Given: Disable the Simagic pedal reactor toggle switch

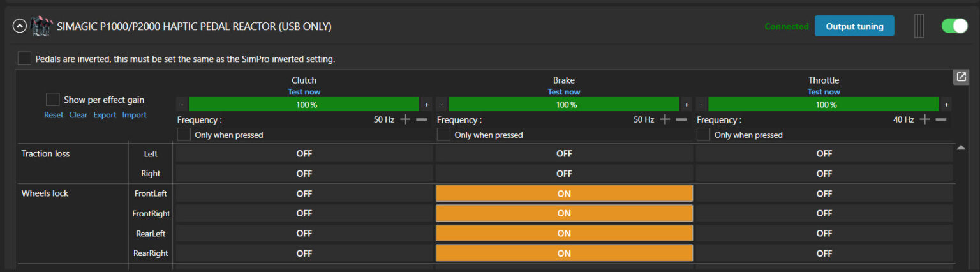Looking at the screenshot, I should click(954, 26).
